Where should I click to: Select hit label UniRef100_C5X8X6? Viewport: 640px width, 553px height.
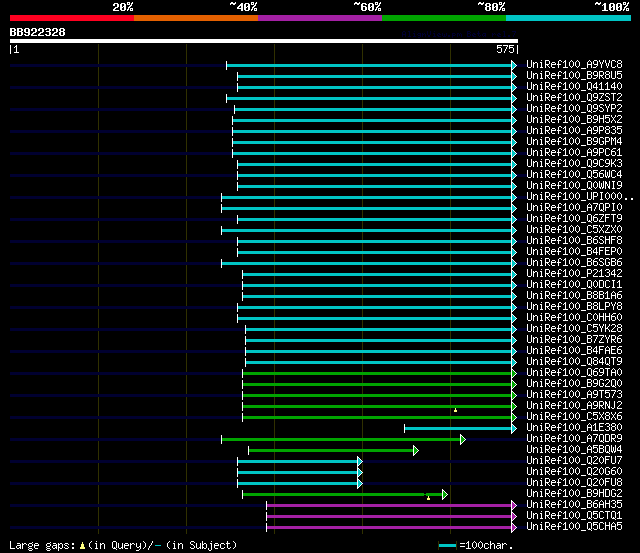pos(574,417)
